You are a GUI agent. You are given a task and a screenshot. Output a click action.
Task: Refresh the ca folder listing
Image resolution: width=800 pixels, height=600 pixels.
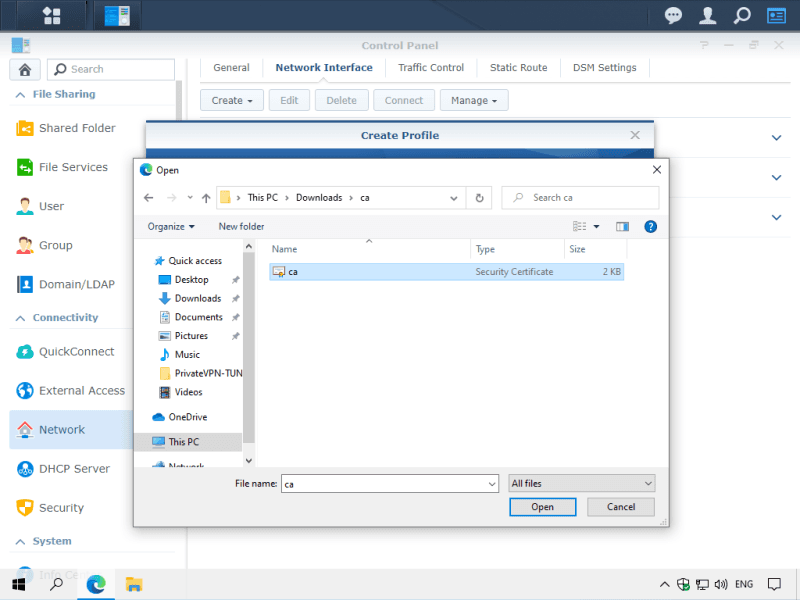pos(480,198)
